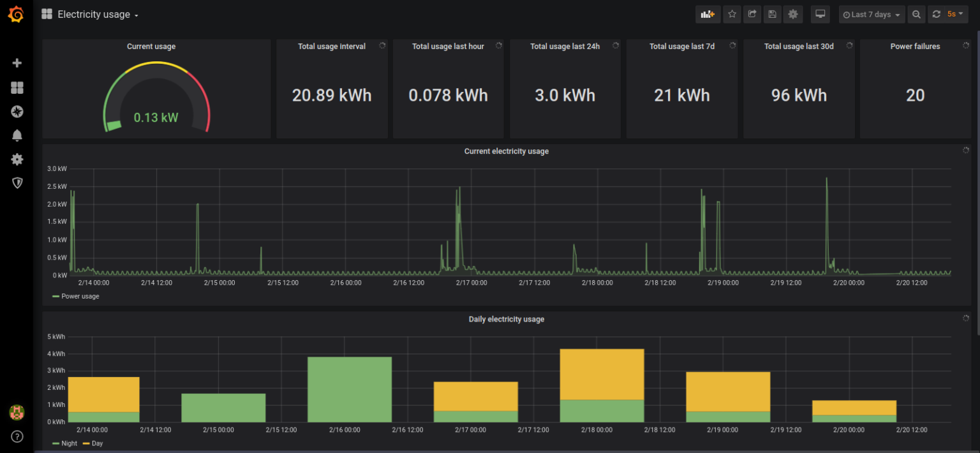Image resolution: width=980 pixels, height=453 pixels.
Task: Expand the 5s refresh interval dropdown
Action: point(955,14)
